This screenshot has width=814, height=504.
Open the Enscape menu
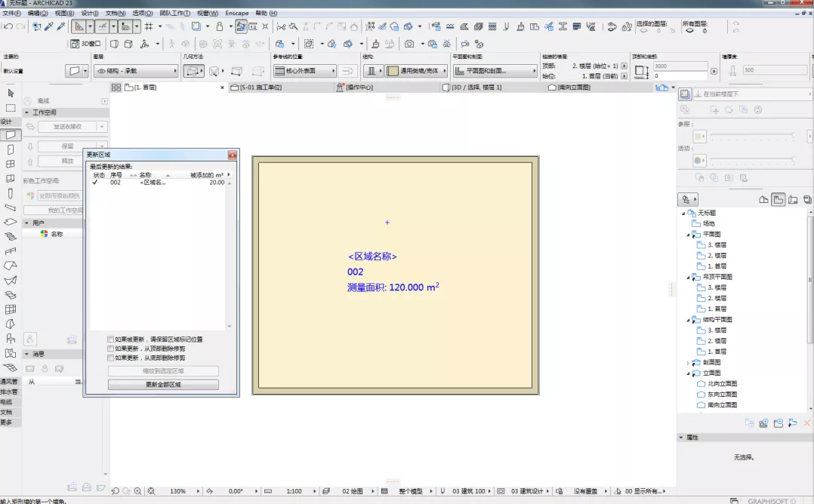(237, 13)
